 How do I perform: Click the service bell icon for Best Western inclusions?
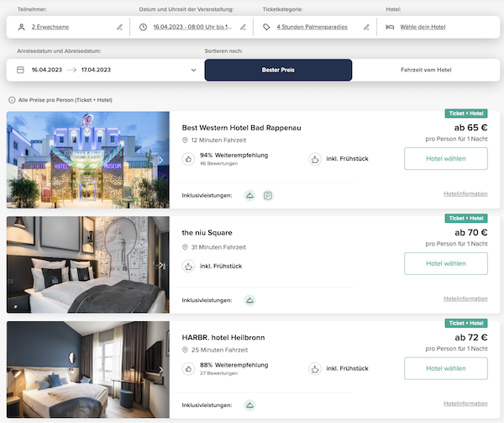click(x=249, y=195)
